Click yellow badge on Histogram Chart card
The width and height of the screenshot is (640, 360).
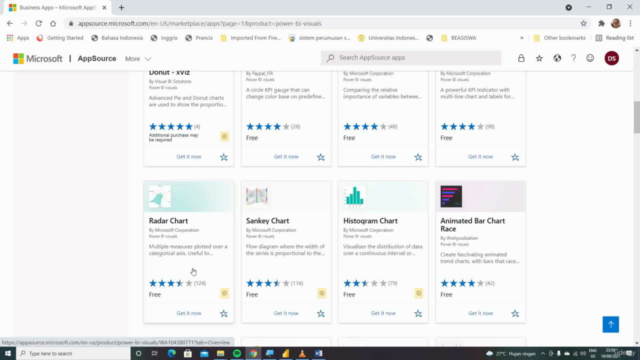click(418, 293)
